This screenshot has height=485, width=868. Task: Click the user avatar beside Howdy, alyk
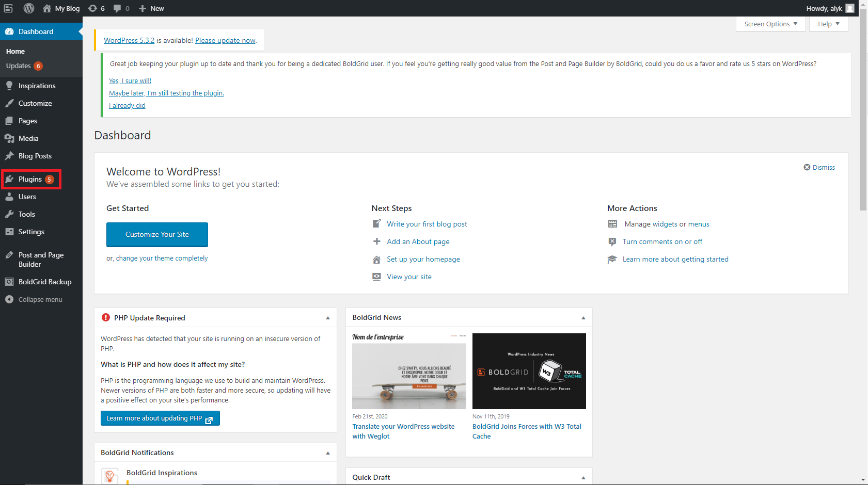(x=850, y=8)
